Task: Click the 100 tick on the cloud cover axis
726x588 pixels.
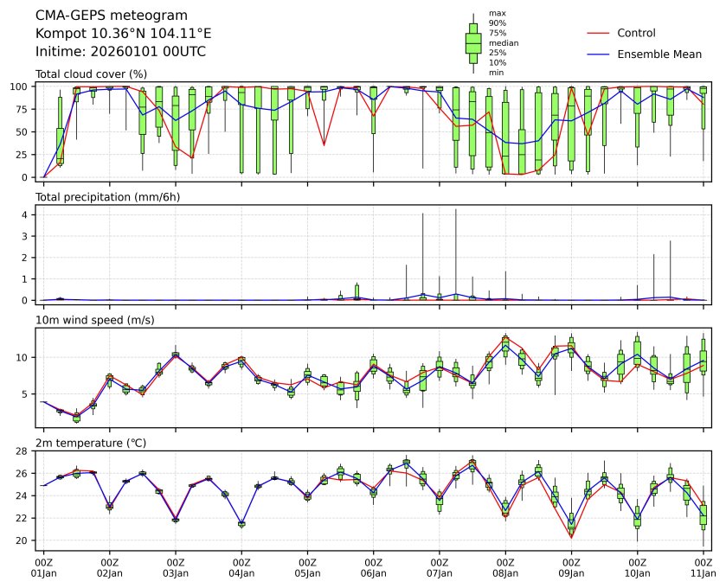Action: (21, 86)
